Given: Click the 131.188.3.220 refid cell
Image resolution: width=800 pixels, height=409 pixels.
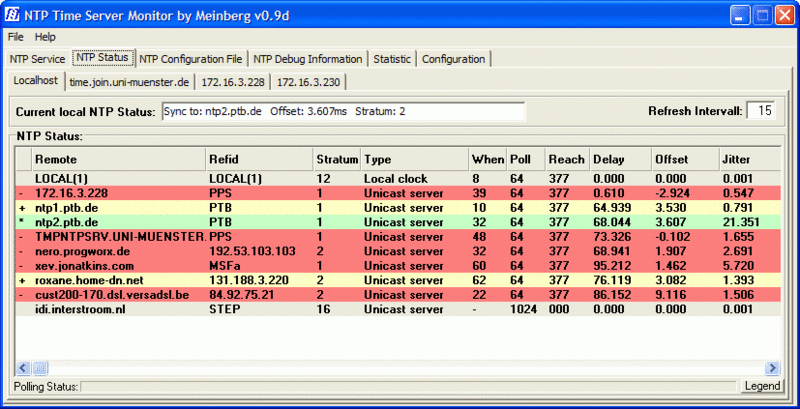Looking at the screenshot, I should [248, 280].
